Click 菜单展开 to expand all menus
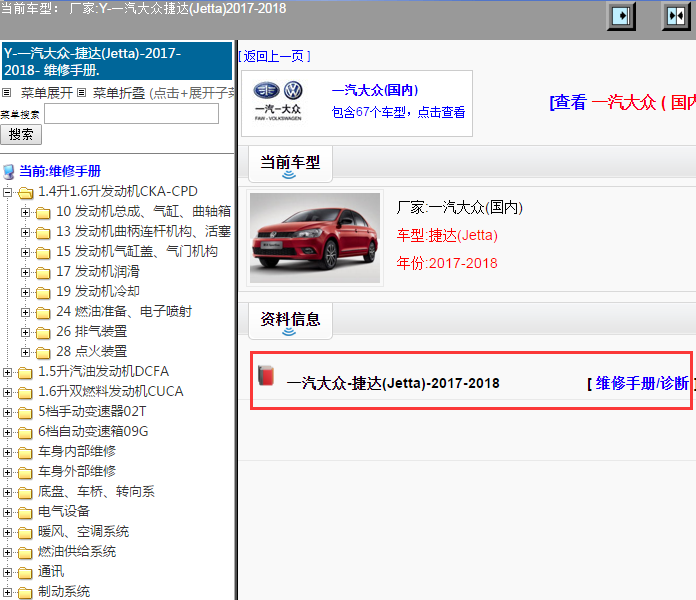 point(47,93)
